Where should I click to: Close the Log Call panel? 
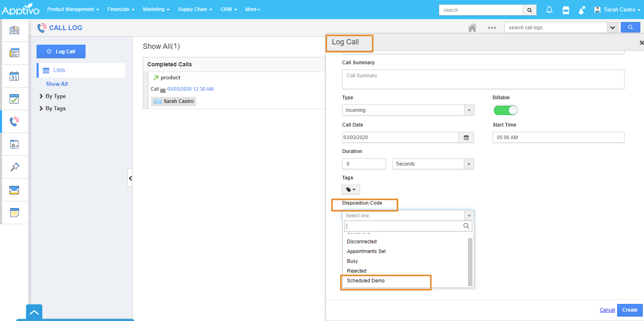[x=641, y=42]
